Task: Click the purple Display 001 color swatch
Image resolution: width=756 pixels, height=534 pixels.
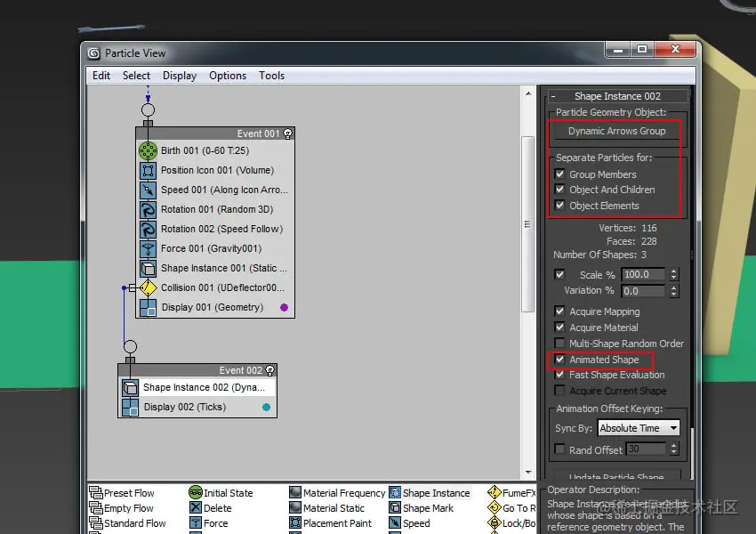Action: pos(284,307)
